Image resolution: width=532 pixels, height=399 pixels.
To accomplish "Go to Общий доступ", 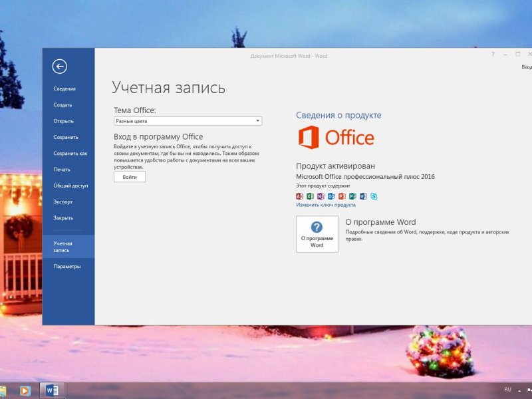I will coord(70,186).
